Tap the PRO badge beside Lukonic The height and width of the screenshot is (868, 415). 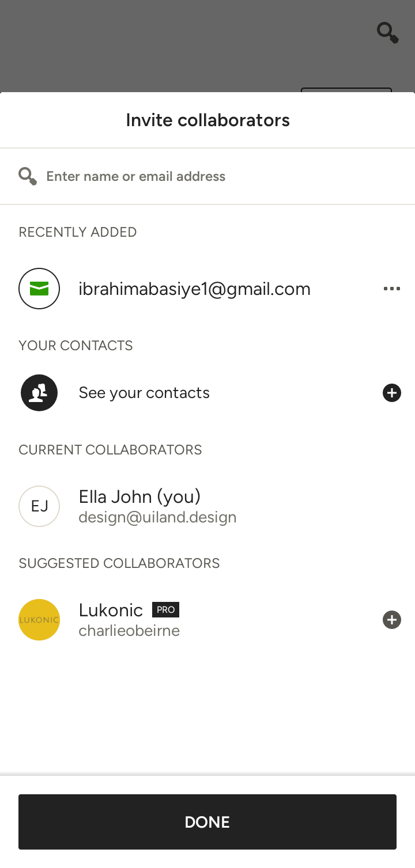click(165, 609)
